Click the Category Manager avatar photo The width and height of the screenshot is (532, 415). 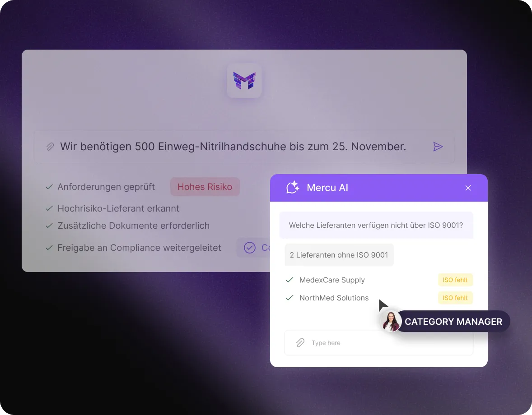[391, 321]
